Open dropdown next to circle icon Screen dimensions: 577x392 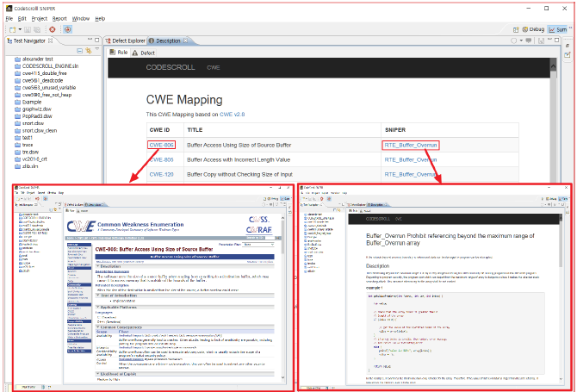521,40
